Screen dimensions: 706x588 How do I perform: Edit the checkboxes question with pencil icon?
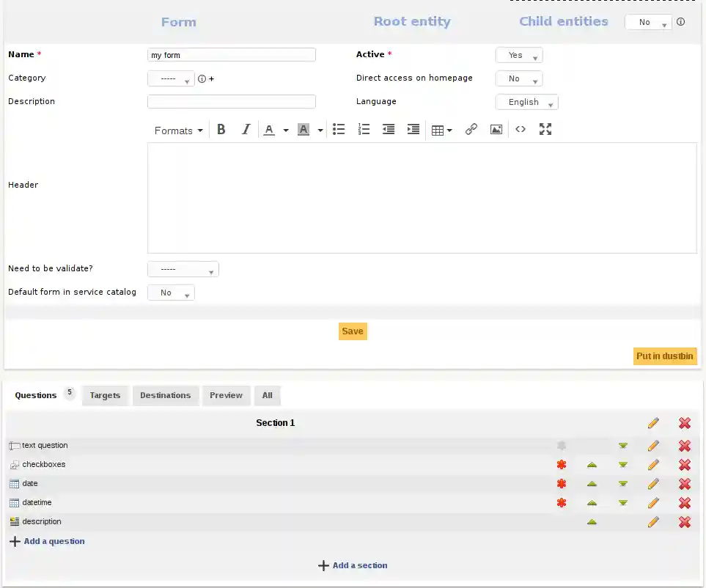[x=653, y=465]
